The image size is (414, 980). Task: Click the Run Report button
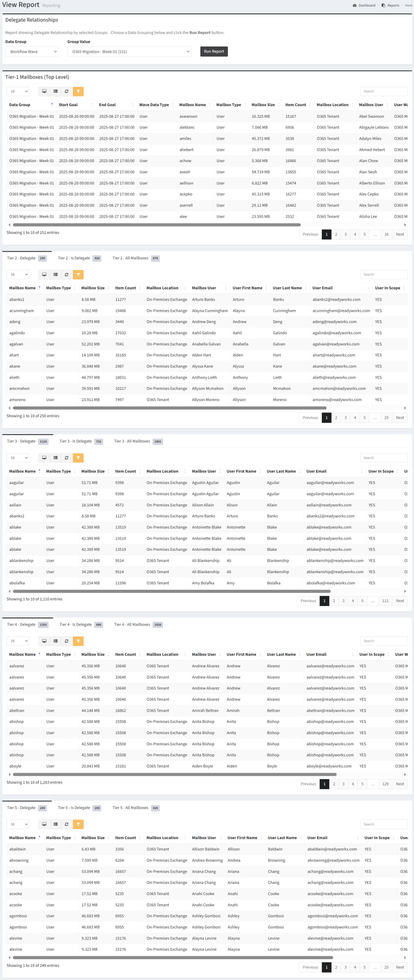coord(214,52)
